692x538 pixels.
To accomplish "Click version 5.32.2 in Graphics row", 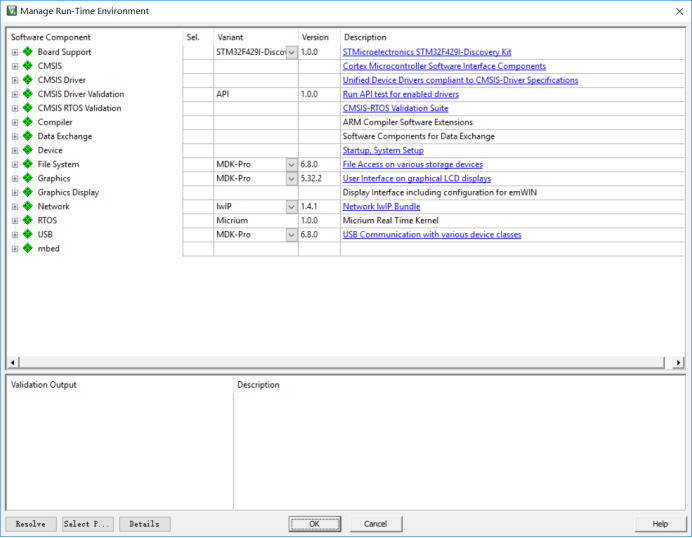I will (x=311, y=179).
